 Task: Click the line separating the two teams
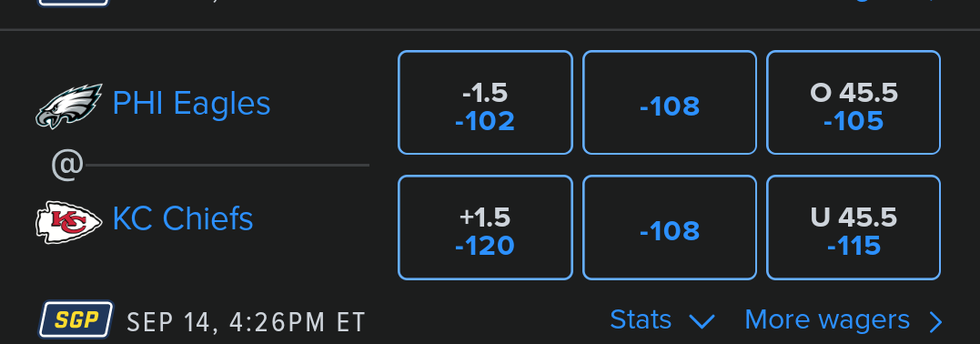point(227,165)
